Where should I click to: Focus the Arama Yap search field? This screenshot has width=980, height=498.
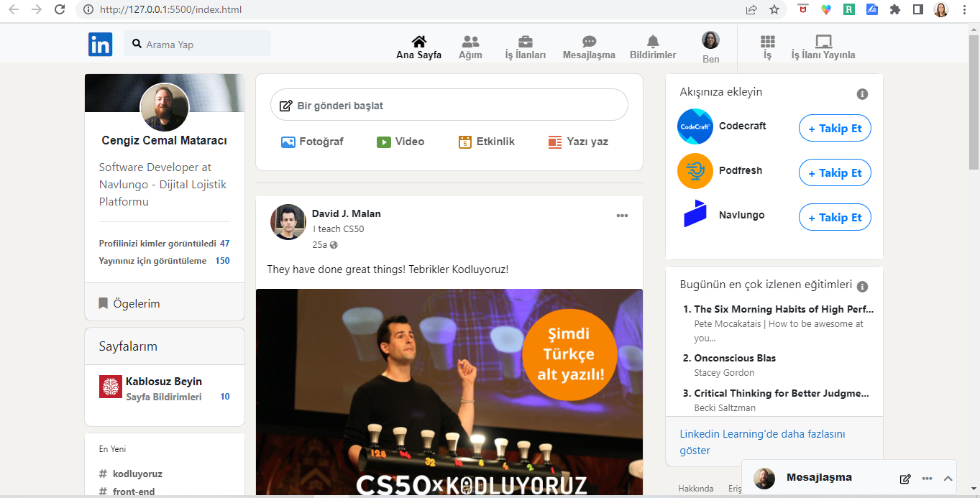pyautogui.click(x=198, y=44)
